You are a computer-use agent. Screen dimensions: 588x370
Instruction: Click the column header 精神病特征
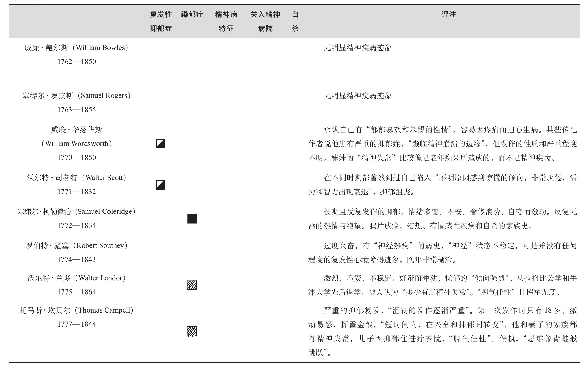tap(226, 21)
